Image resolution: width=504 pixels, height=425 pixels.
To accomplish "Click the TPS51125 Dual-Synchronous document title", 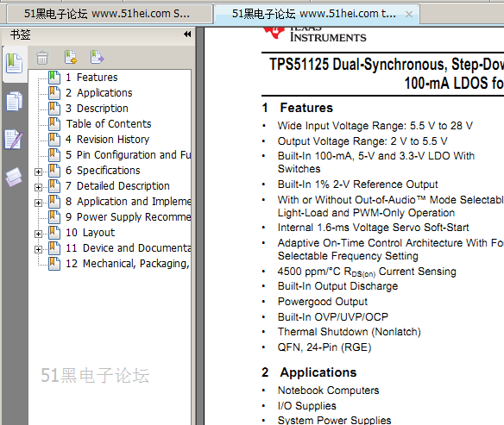I will point(386,73).
